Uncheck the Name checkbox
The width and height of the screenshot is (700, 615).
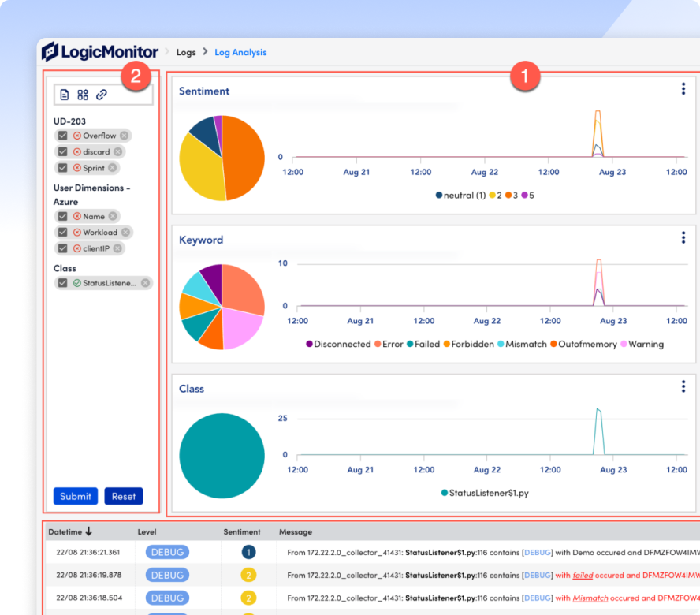coord(62,216)
